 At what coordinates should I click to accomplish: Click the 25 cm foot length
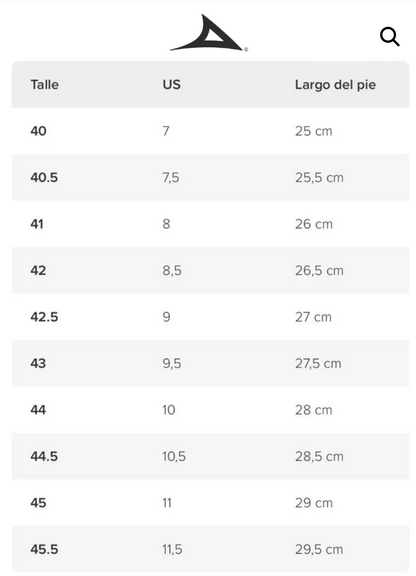pos(313,131)
